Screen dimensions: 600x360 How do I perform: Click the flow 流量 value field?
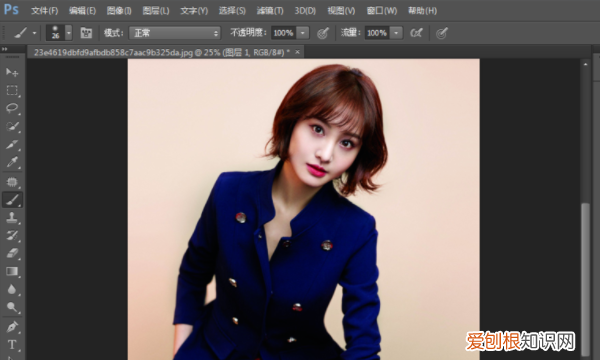click(377, 33)
